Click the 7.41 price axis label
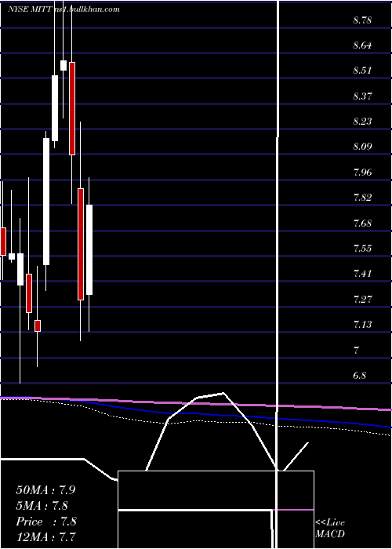The image size is (392, 549). (362, 273)
